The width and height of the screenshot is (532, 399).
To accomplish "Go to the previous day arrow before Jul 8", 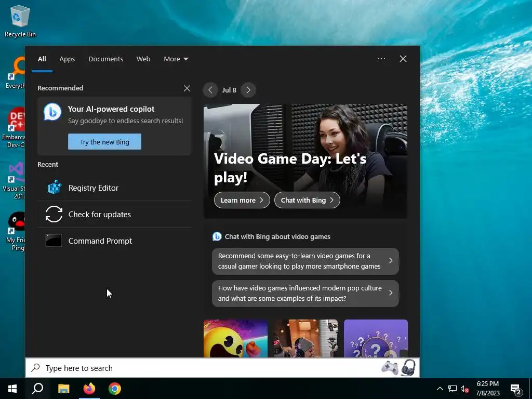I will (x=210, y=90).
